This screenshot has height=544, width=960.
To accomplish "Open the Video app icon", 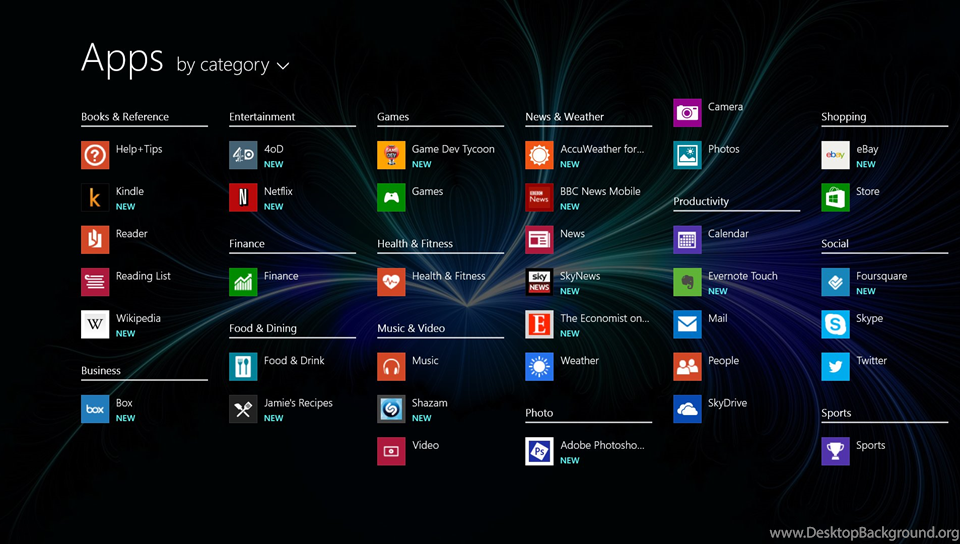I will point(391,451).
